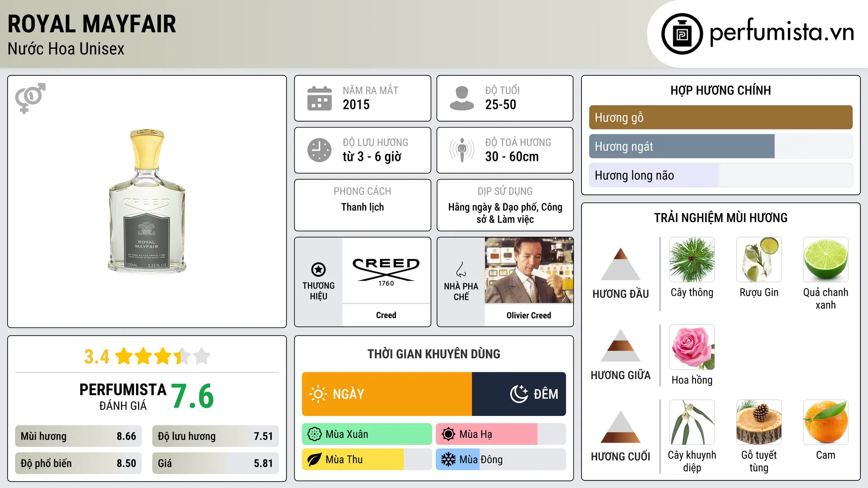Viewport: 868px width, 488px height.
Task: Click the THỜI GIAN KHUYÊN DÙNG heading
Action: tap(434, 354)
